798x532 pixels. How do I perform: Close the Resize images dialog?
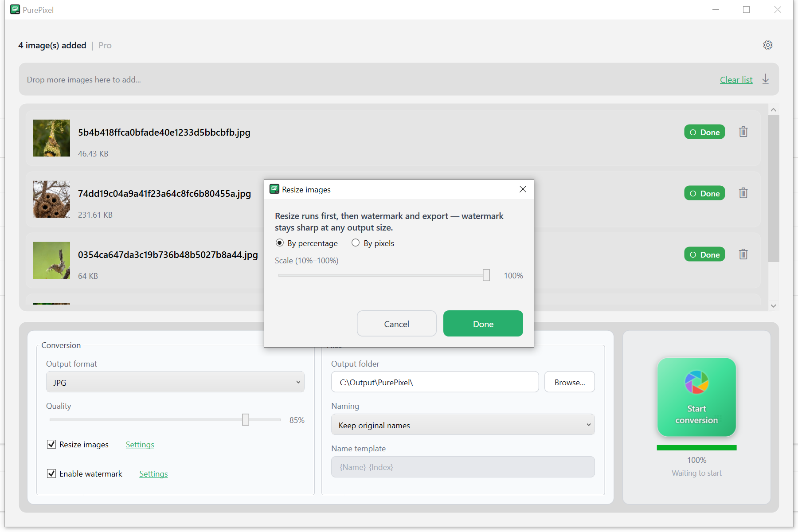523,189
